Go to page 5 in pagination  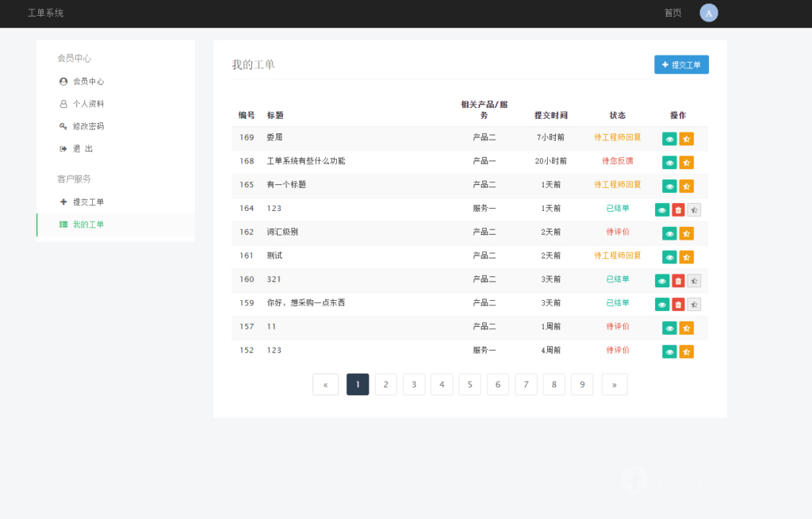tap(469, 384)
